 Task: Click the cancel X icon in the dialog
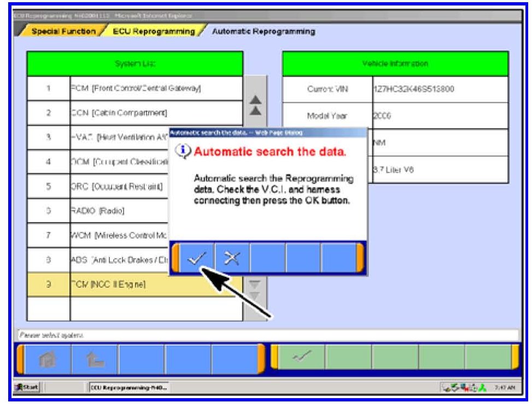click(232, 258)
